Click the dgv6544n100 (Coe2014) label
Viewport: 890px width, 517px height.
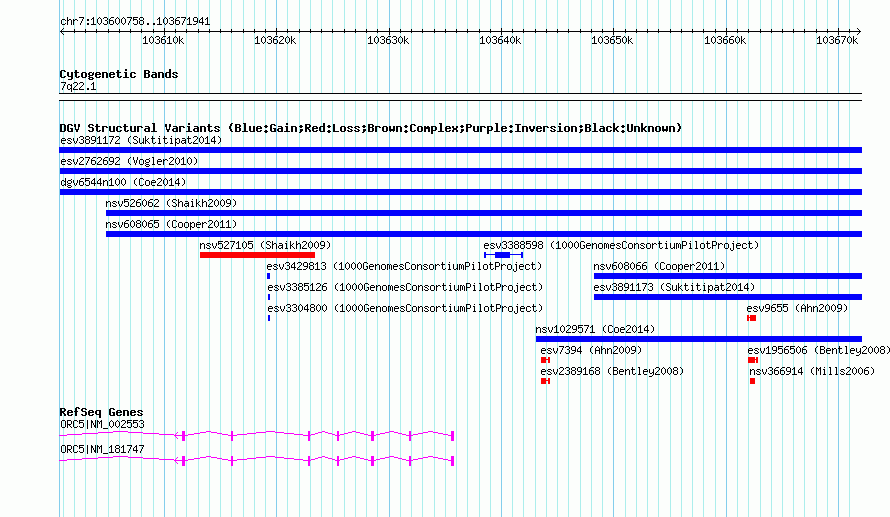tap(123, 182)
